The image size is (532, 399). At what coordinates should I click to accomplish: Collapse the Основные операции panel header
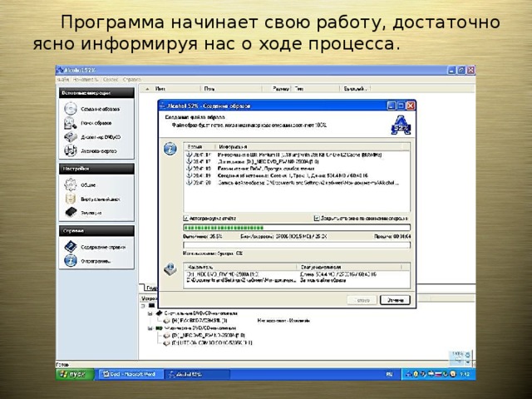point(96,93)
